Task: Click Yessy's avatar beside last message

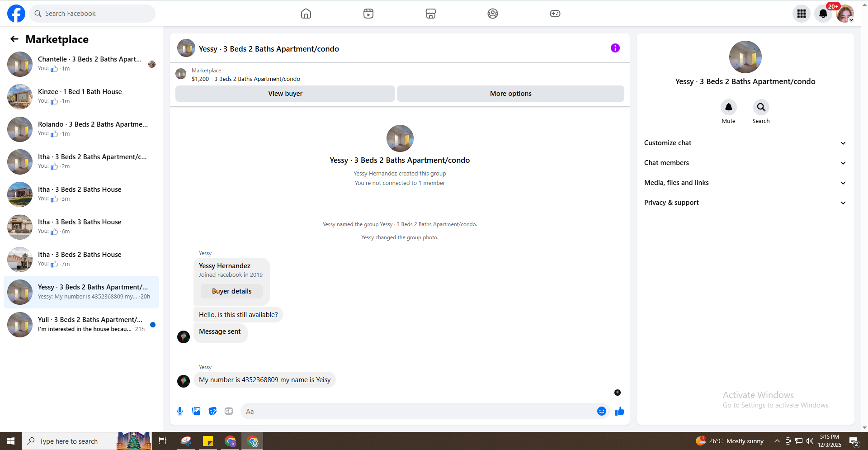Action: [x=184, y=381]
